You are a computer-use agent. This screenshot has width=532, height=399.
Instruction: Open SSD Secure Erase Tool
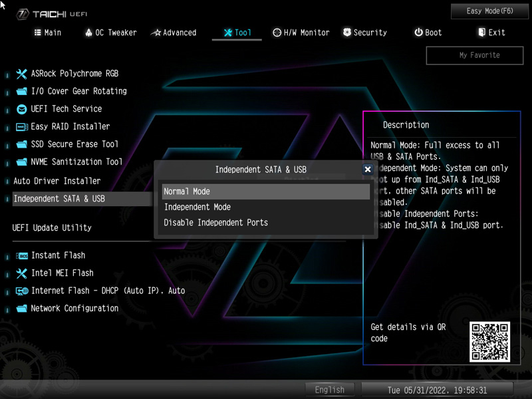[x=74, y=144]
